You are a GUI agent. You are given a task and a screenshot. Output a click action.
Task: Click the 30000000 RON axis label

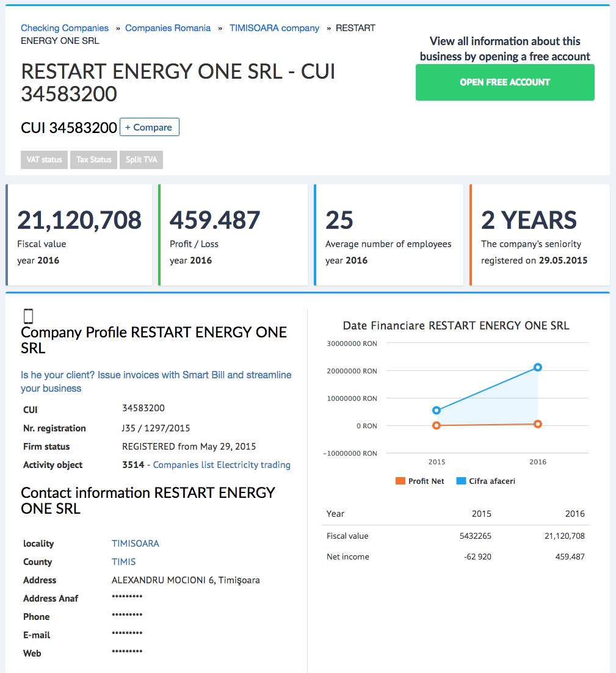click(x=352, y=344)
